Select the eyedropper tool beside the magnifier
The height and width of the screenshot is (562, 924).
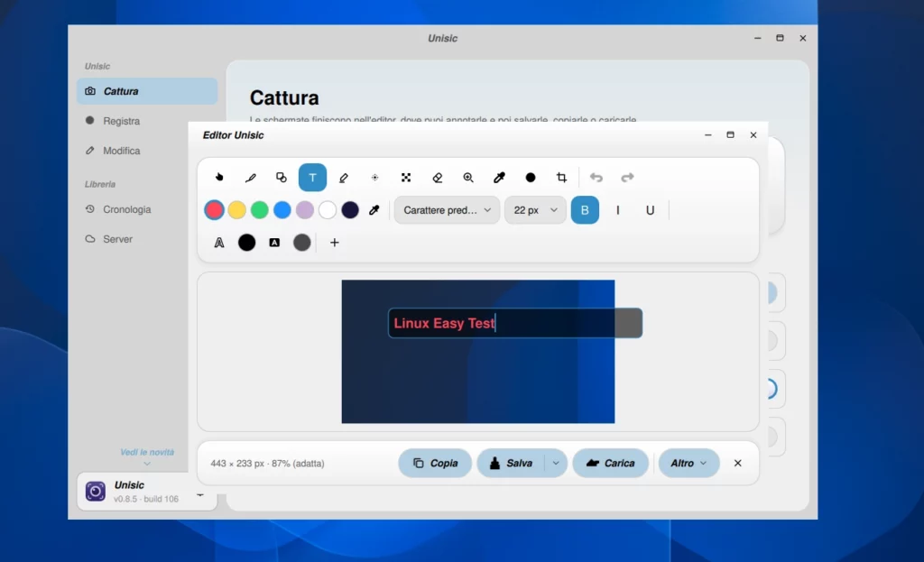pos(499,178)
